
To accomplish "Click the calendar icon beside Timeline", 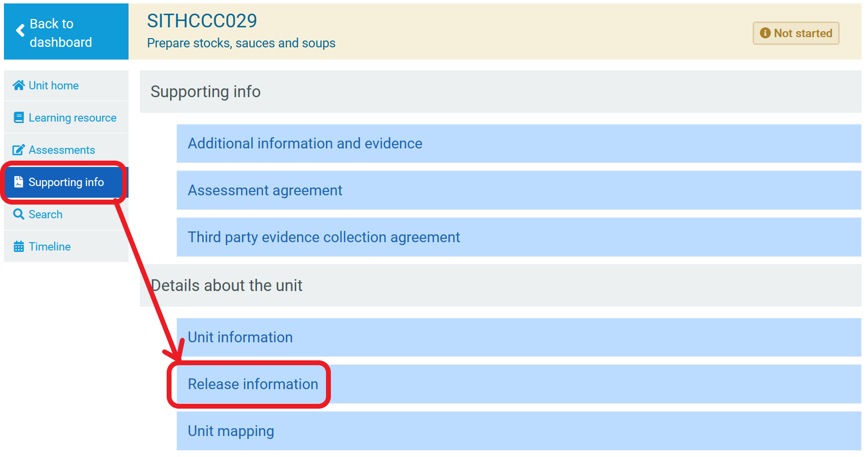I will pos(19,247).
